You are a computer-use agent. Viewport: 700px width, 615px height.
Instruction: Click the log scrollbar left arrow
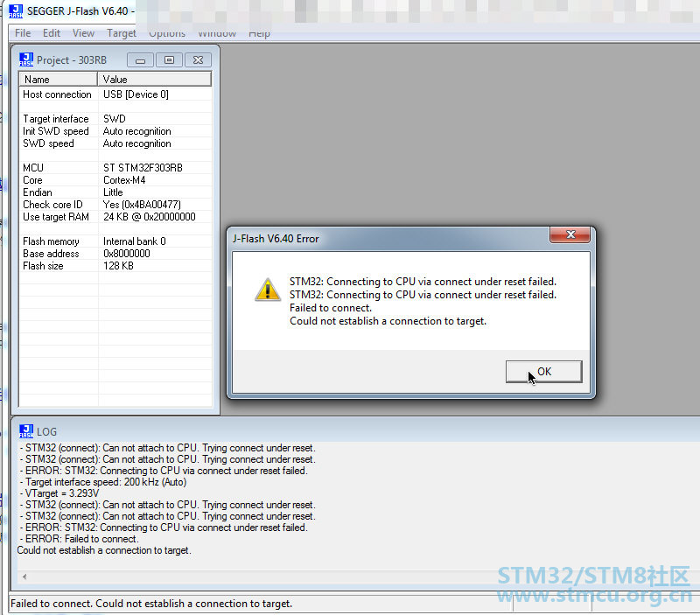[24, 577]
